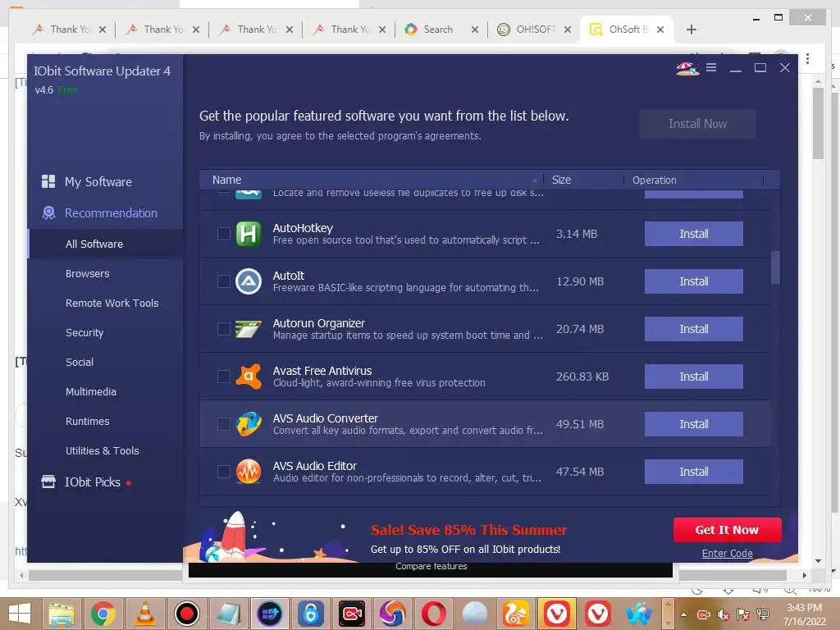Image resolution: width=840 pixels, height=630 pixels.
Task: Select Runtimes category
Action: coord(87,421)
